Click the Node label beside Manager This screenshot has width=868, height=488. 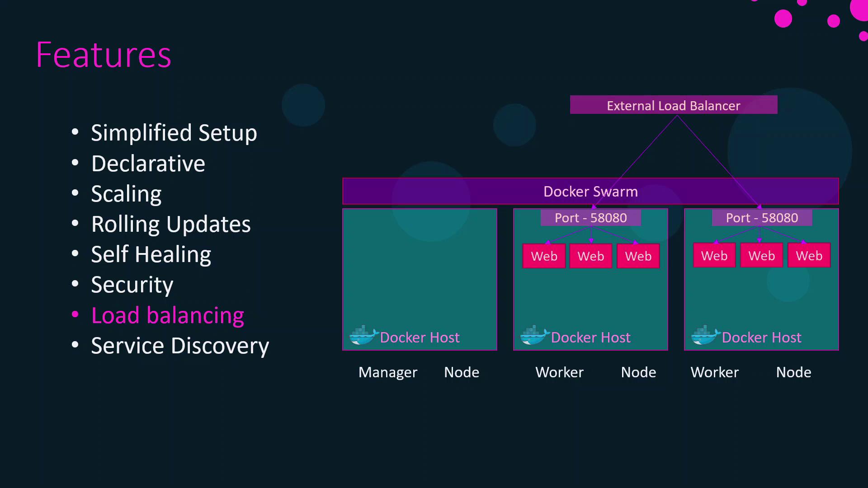[462, 372]
